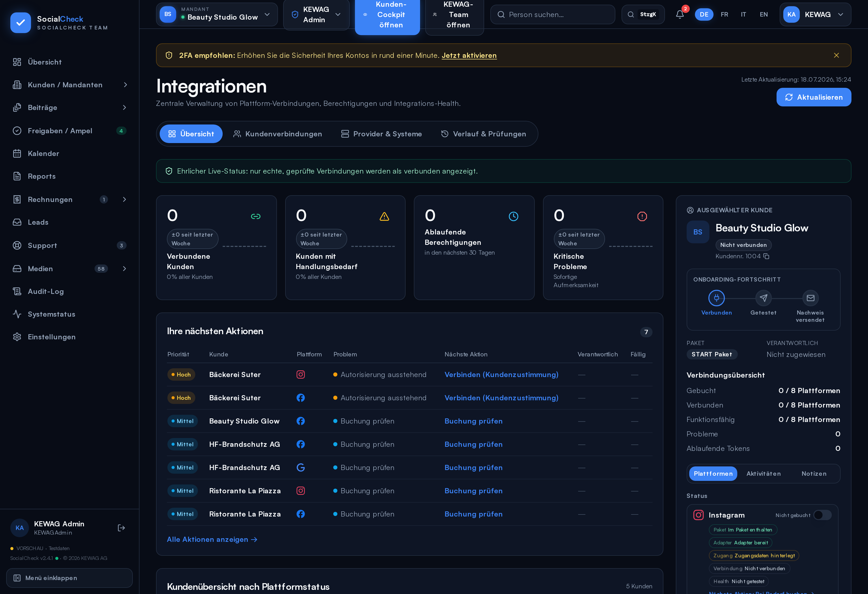Screen dimensions: 868x594
Task: Open the StrgK quick search box
Action: point(643,14)
